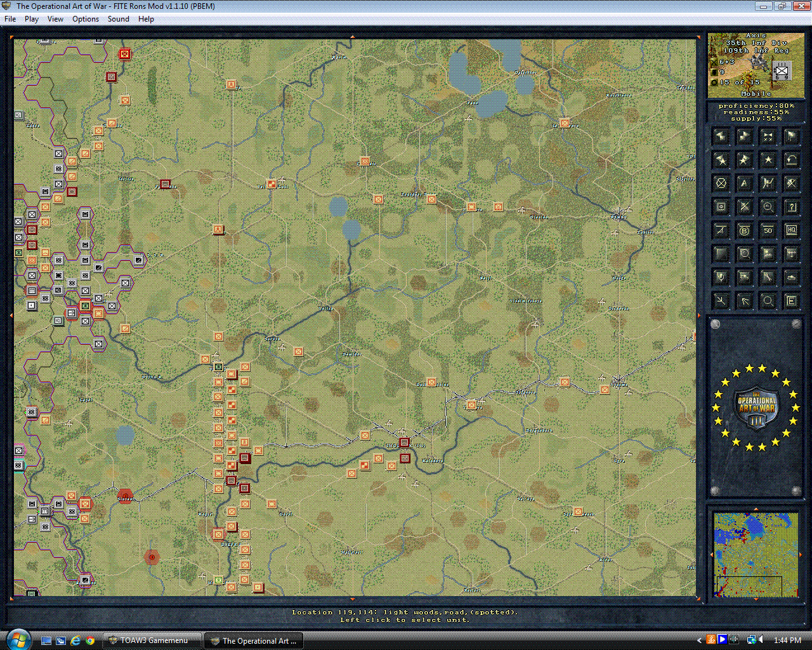
Task: Open the question mark help button
Action: click(x=791, y=207)
